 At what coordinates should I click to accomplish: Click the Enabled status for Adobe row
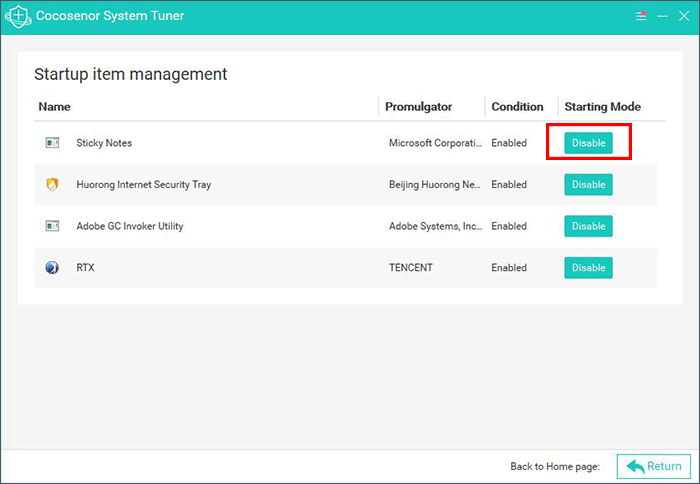[509, 226]
